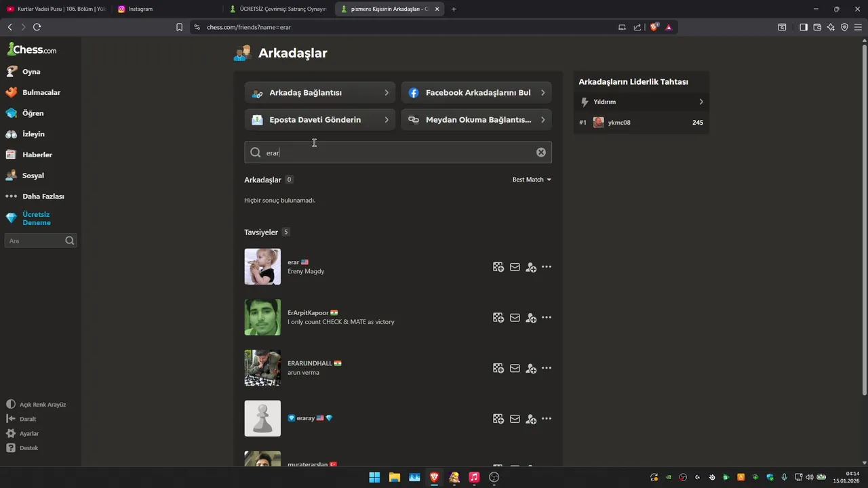Toggle Açık Renk Arayüz light theme

pyautogui.click(x=37, y=405)
